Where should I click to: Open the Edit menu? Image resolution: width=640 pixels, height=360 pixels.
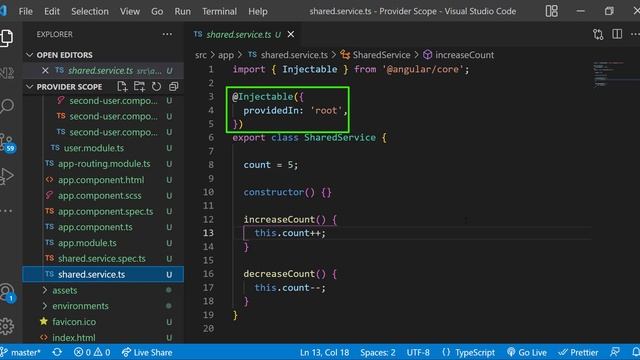click(52, 11)
